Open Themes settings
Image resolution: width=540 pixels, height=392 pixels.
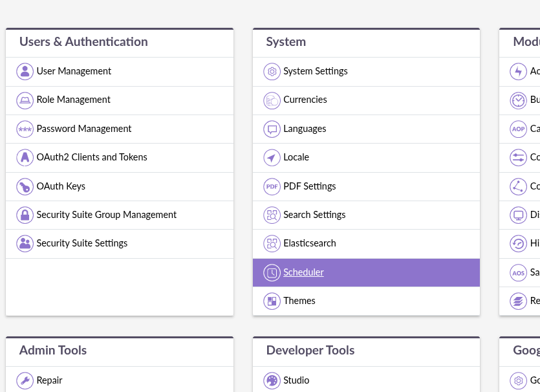[299, 301]
